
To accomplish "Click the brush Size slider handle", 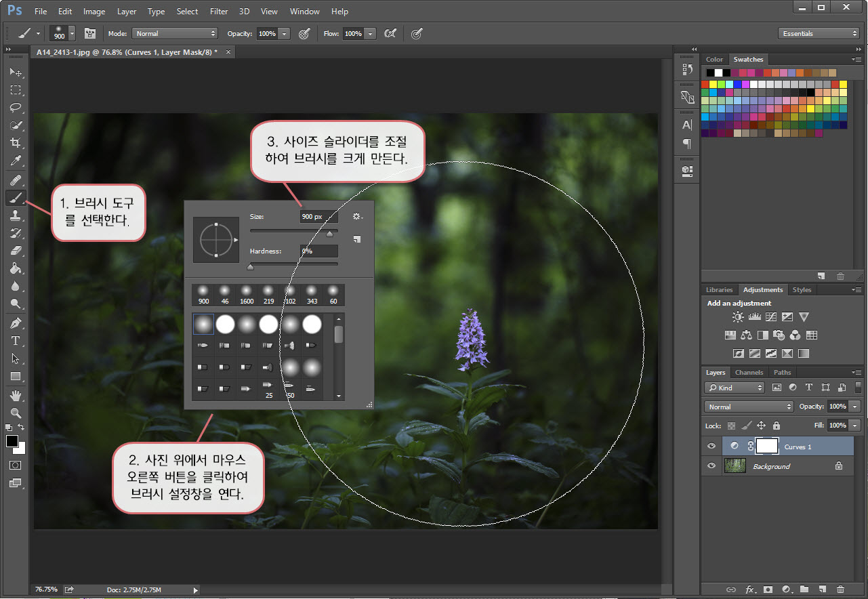I will click(330, 234).
